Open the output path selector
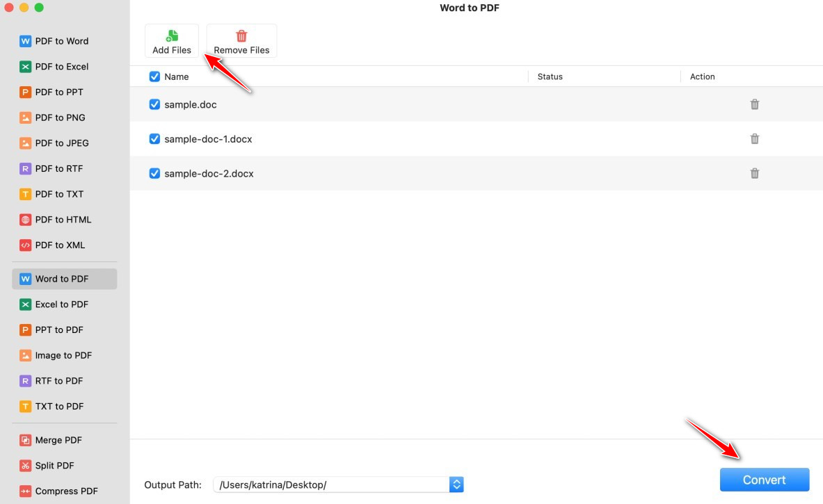Screen dimensions: 823x504 456,484
